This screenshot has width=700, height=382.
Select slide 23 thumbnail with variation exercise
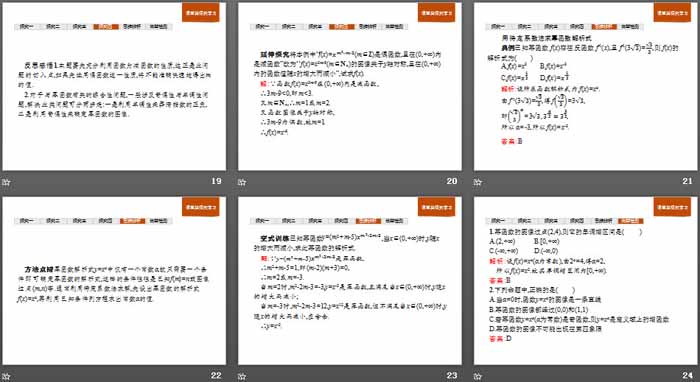pyautogui.click(x=350, y=281)
